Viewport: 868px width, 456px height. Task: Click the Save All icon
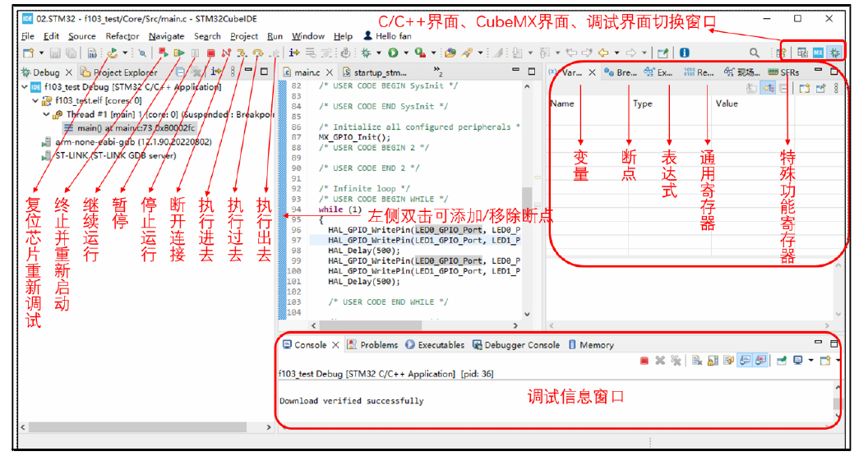point(71,53)
